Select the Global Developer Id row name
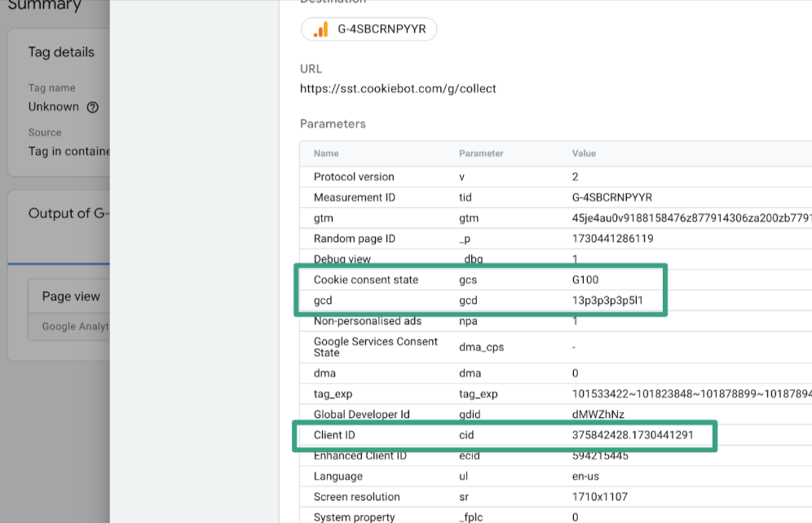 click(x=361, y=415)
